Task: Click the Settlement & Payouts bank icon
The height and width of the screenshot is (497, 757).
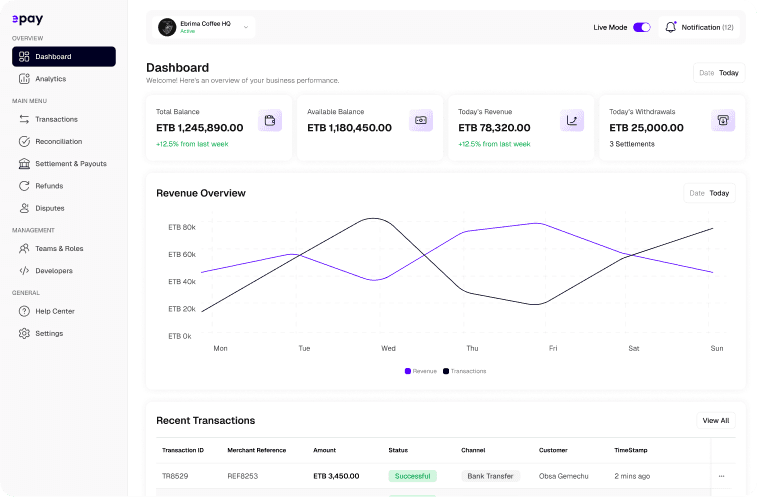Action: (x=24, y=164)
